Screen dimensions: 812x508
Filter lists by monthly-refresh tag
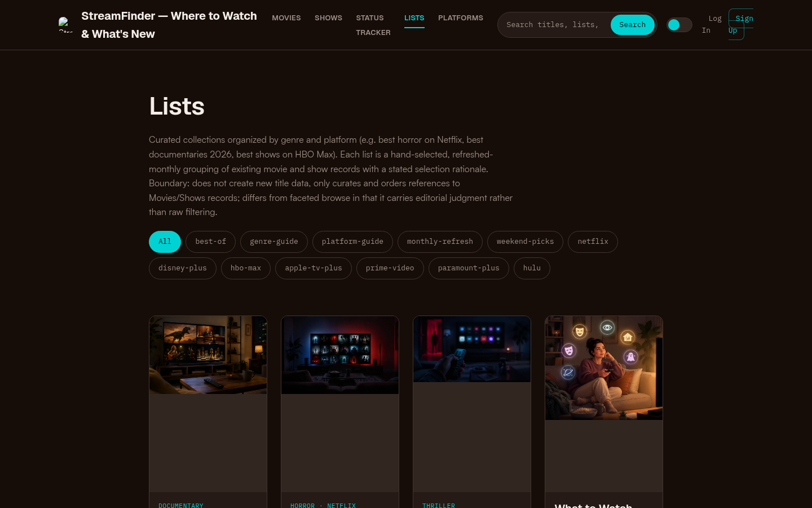click(x=440, y=242)
